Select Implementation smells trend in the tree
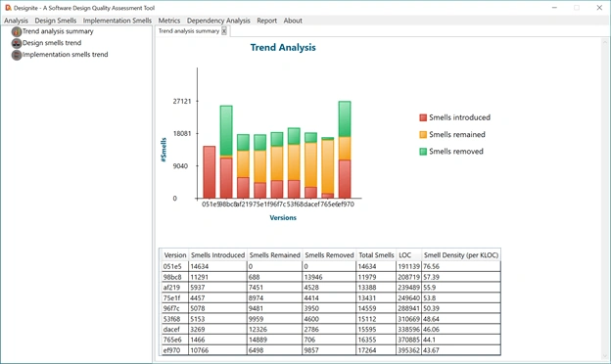Screen dimensions: 611x364 coord(65,55)
